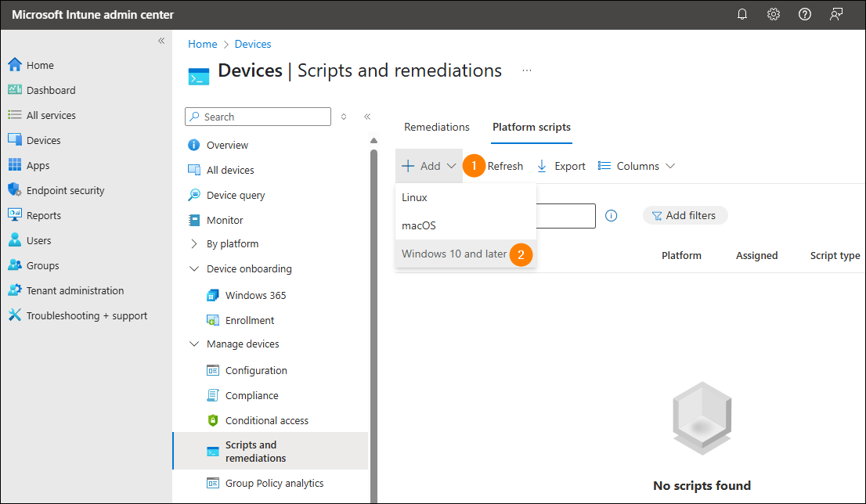Export the scripts list
The image size is (866, 504).
pyautogui.click(x=561, y=166)
